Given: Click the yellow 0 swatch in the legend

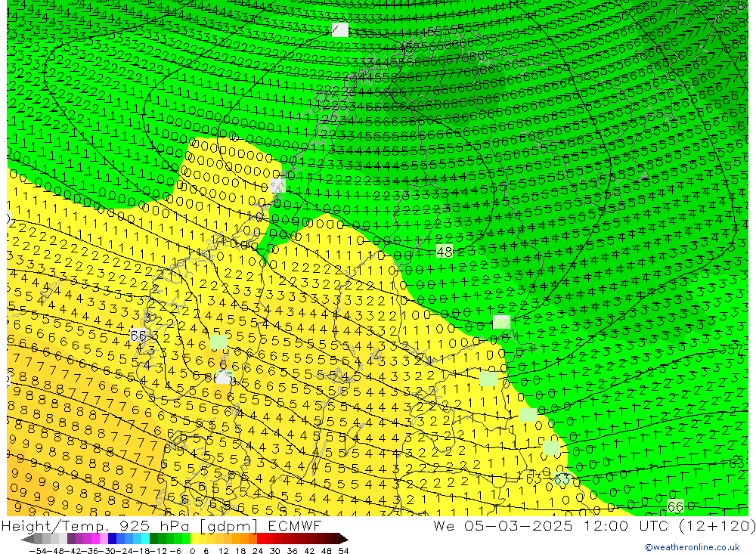Looking at the screenshot, I should click(x=194, y=540).
